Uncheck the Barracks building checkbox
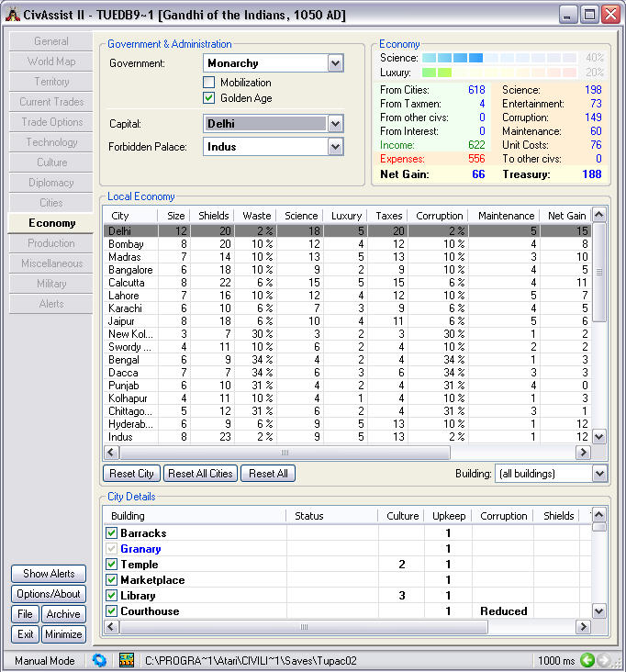The image size is (626, 672). 111,532
